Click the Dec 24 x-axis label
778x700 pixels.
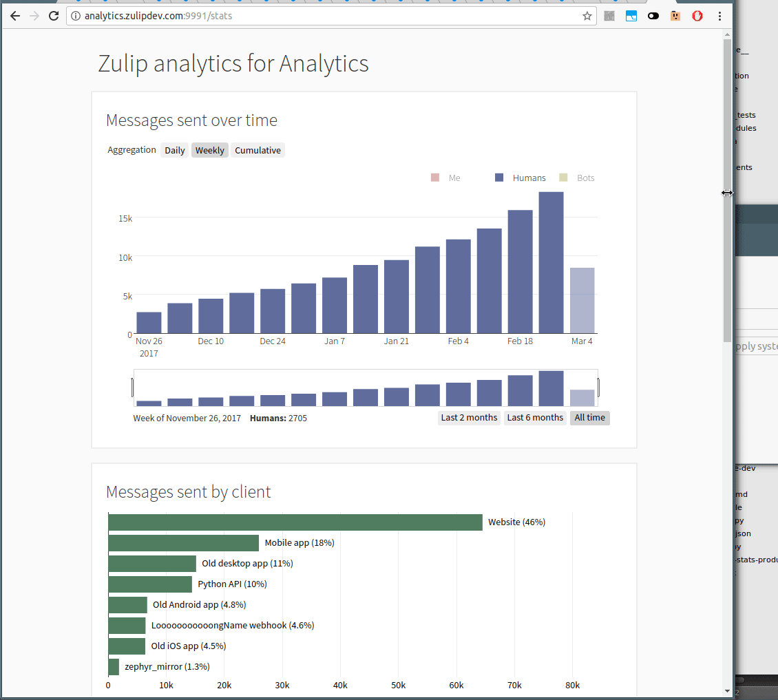coord(273,341)
